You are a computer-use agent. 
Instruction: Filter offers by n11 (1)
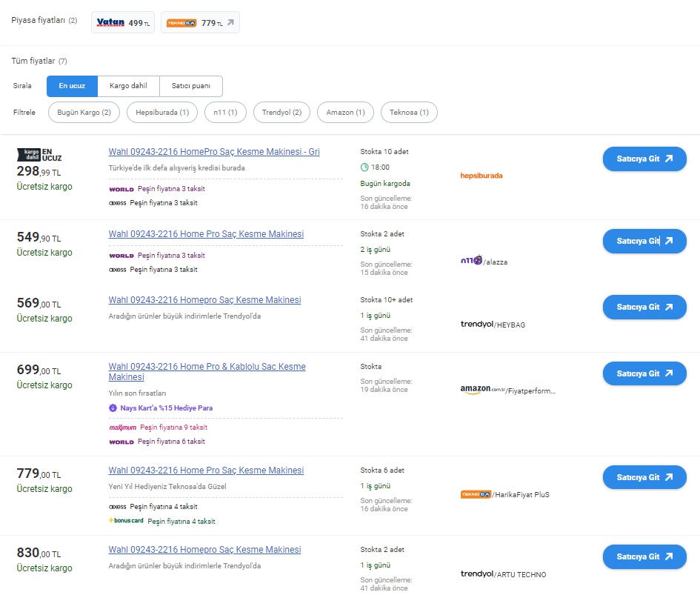point(224,112)
